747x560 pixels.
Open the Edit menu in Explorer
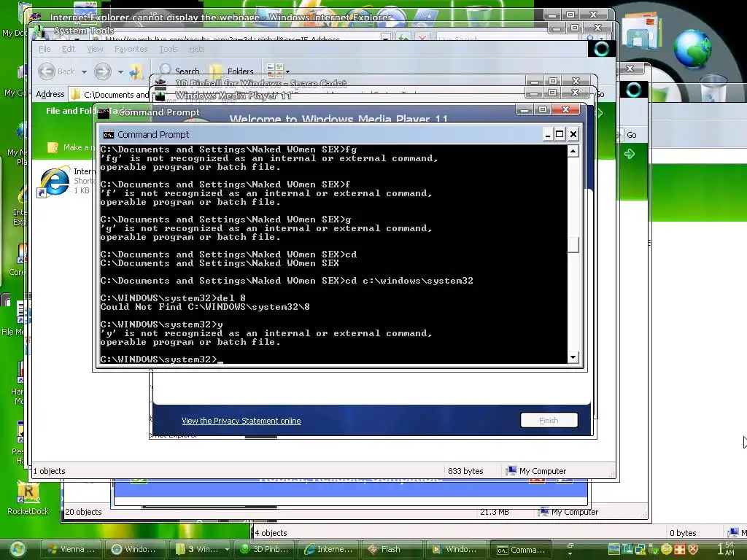pos(69,49)
